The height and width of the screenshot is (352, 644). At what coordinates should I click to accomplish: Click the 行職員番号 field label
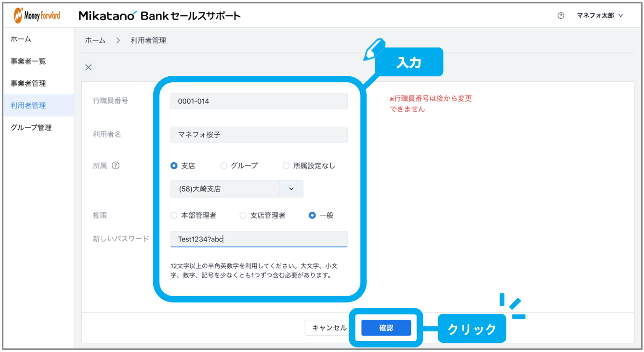pyautogui.click(x=111, y=101)
